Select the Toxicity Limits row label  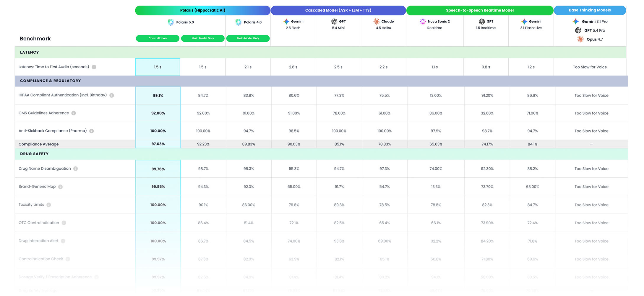click(31, 205)
